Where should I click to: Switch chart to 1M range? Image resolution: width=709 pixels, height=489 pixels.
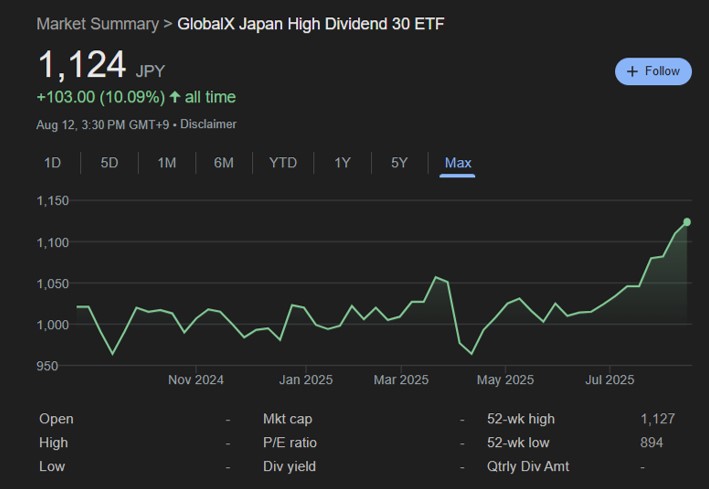167,163
